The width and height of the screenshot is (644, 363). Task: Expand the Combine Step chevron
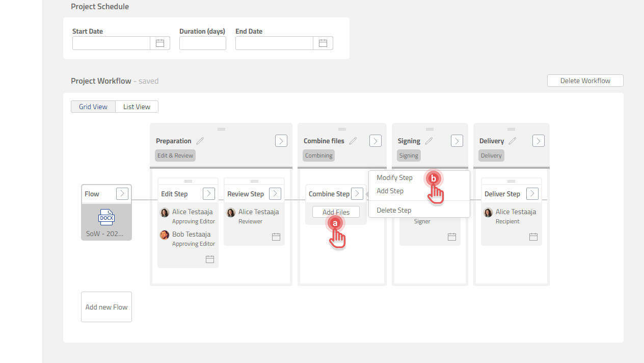point(357,193)
